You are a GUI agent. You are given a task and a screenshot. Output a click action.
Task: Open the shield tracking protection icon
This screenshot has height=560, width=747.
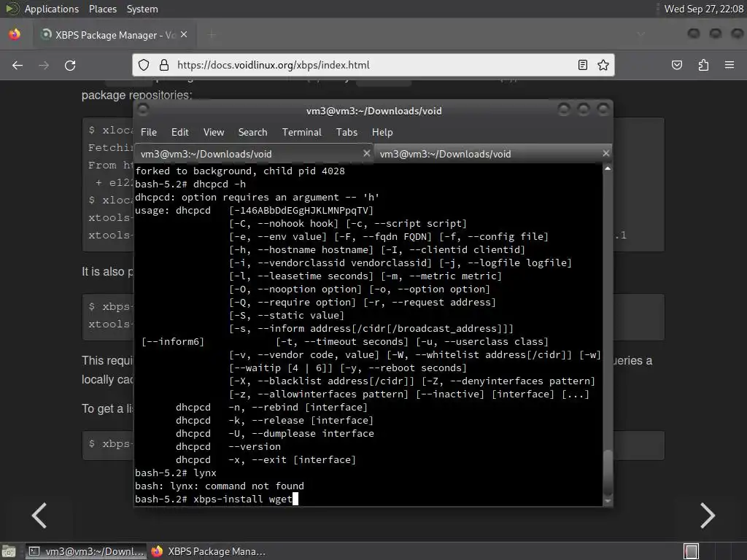pos(144,65)
